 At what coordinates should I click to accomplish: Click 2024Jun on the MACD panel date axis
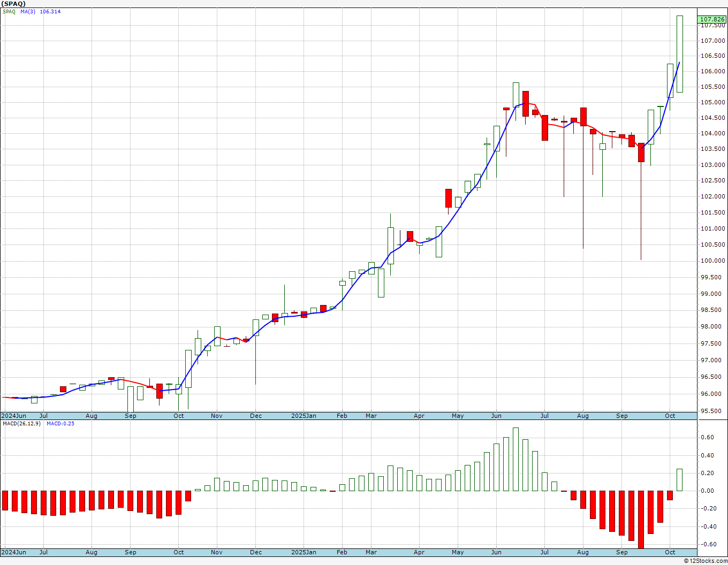pyautogui.click(x=14, y=552)
